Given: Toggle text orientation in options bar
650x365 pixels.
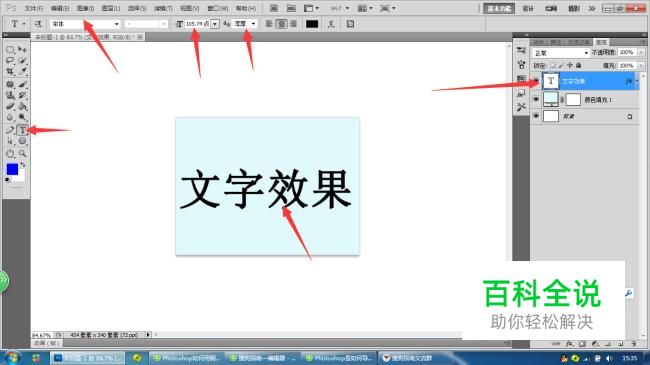Looking at the screenshot, I should (38, 24).
